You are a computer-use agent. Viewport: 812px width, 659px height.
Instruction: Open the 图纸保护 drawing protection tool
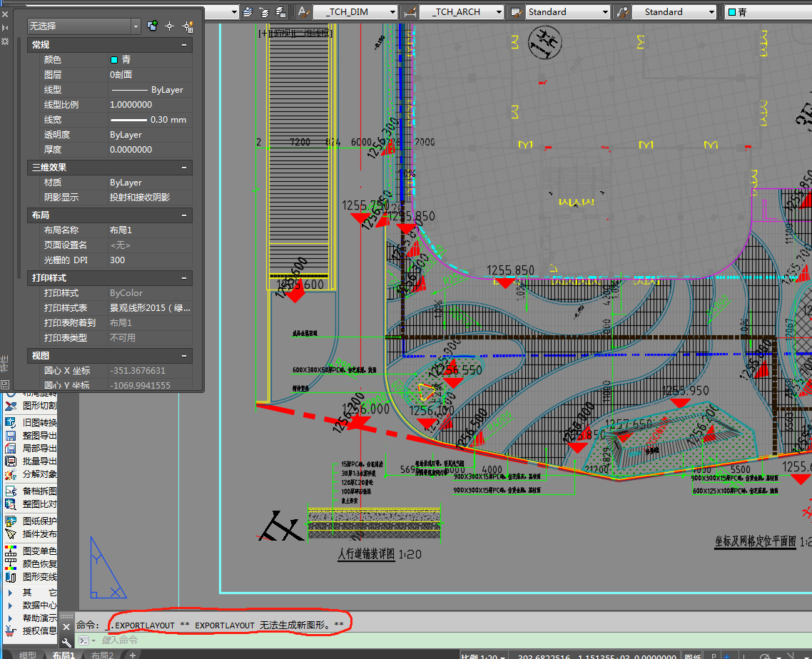[39, 521]
